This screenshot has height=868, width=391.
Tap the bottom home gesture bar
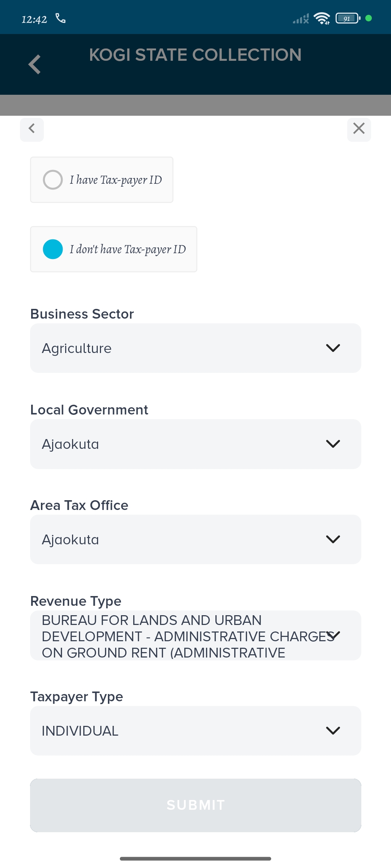[195, 859]
